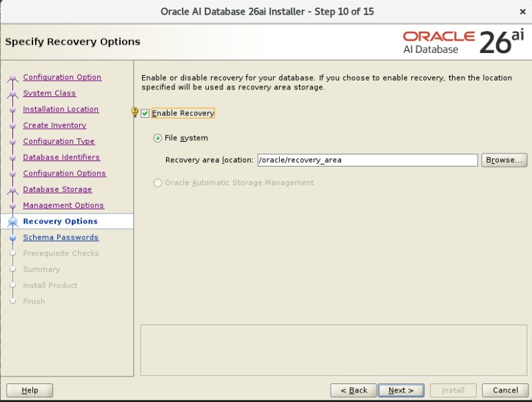The width and height of the screenshot is (532, 402).
Task: Click the Install Product step label
Action: coord(50,285)
